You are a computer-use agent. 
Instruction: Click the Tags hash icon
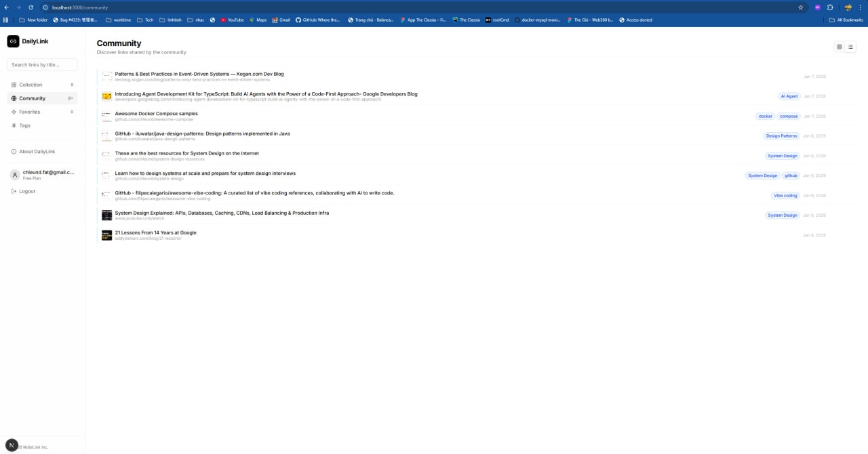pos(14,125)
